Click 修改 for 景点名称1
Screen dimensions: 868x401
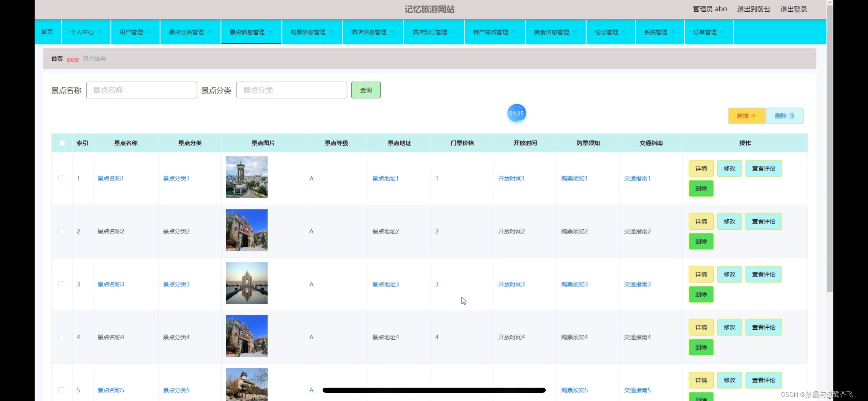730,169
